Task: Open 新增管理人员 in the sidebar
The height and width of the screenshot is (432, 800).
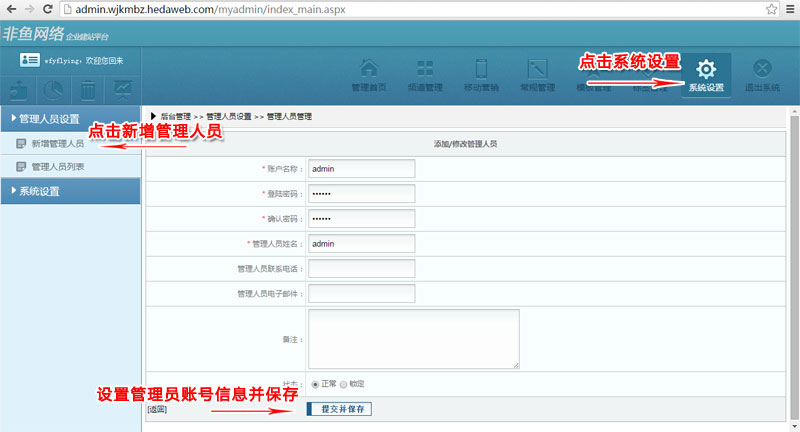Action: click(x=56, y=144)
